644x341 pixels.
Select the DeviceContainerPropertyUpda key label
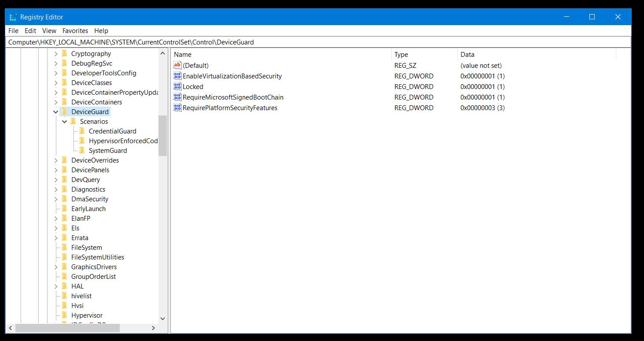(114, 93)
